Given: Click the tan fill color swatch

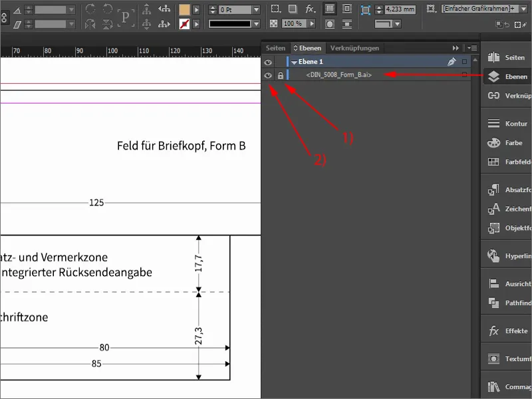Looking at the screenshot, I should click(184, 9).
